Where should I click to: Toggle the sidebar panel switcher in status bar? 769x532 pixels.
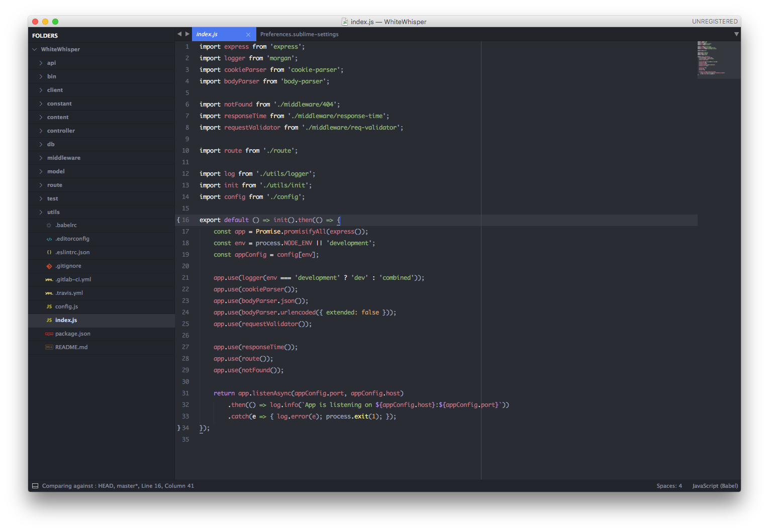(35, 486)
